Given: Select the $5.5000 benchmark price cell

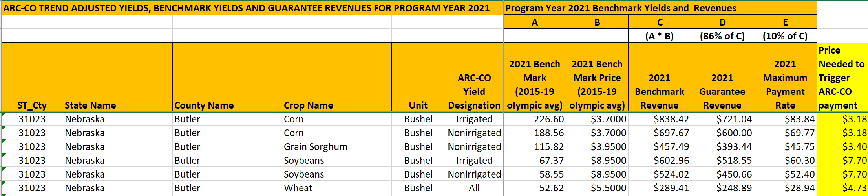Looking at the screenshot, I should tap(608, 188).
